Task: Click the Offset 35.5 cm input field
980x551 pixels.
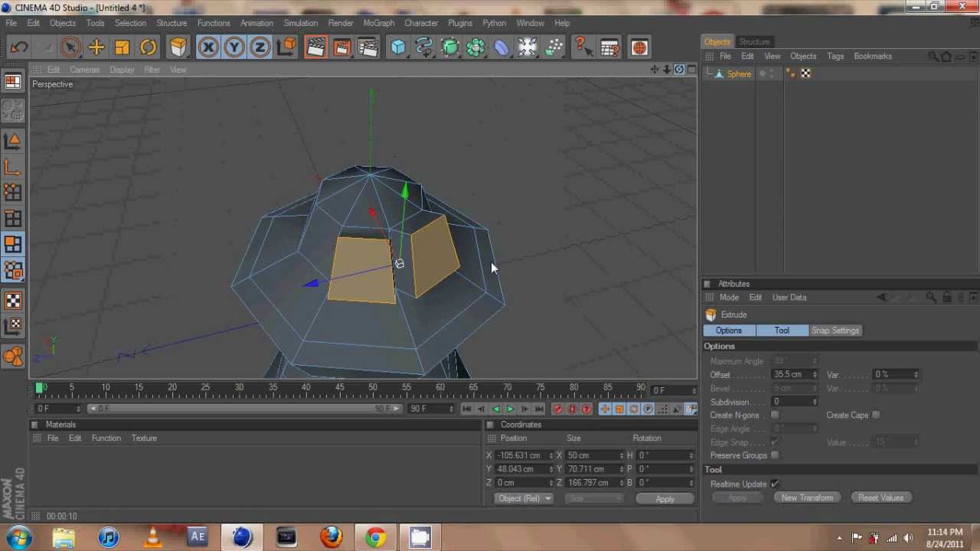Action: point(792,374)
